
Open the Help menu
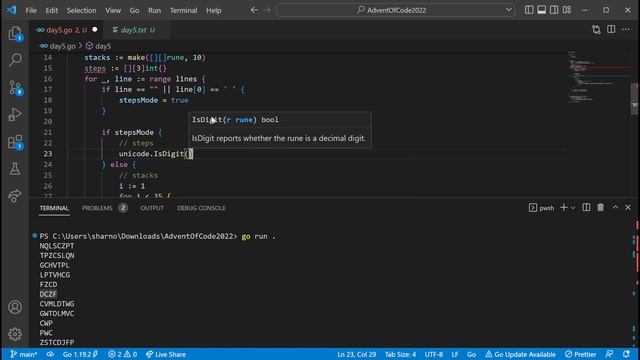(x=213, y=11)
